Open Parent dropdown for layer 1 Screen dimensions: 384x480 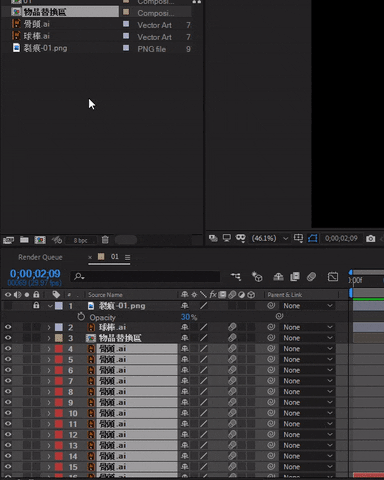point(307,306)
